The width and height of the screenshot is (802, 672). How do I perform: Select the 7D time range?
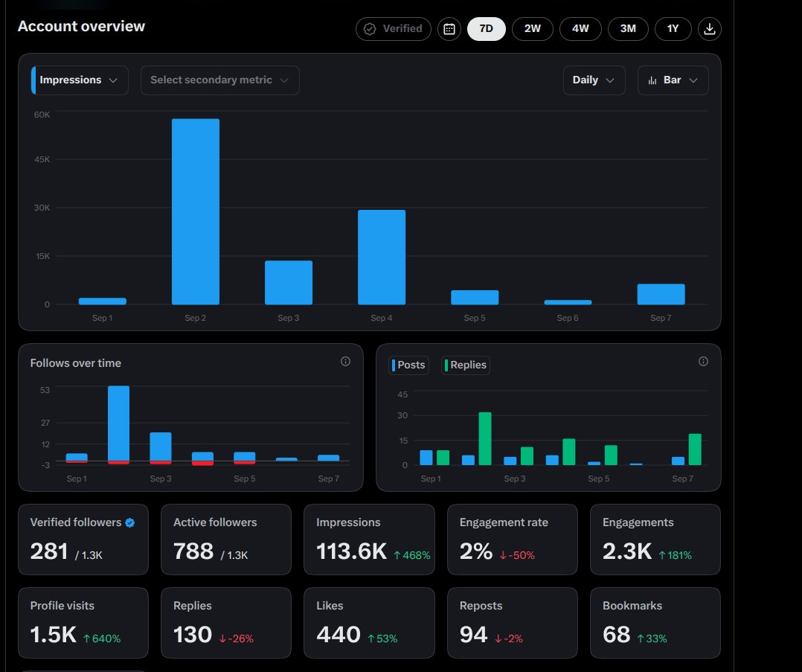(487, 29)
